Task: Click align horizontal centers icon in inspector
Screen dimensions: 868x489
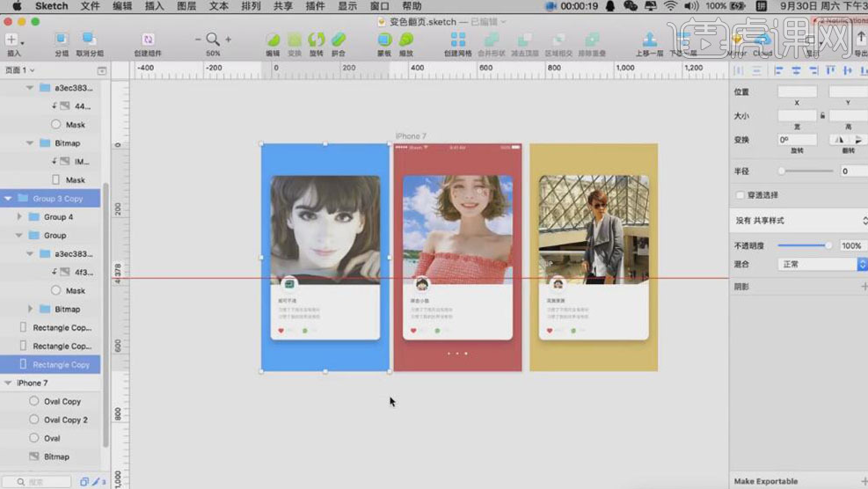Action: click(x=796, y=70)
